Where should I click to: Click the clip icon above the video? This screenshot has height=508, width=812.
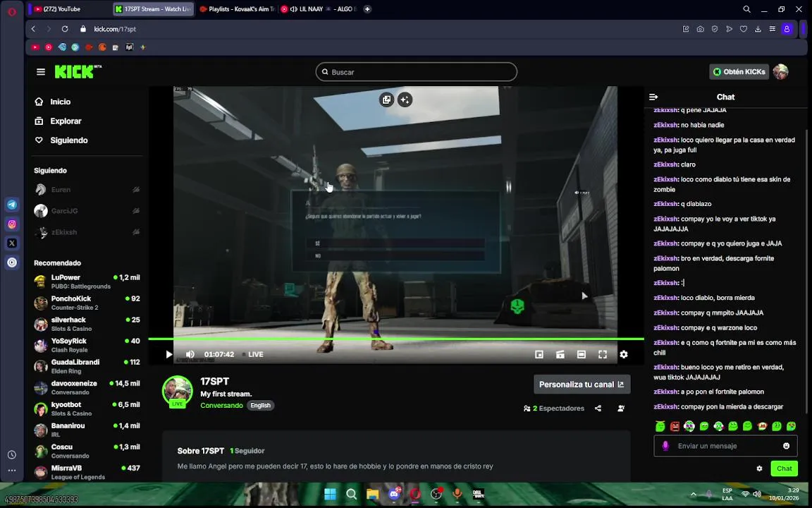point(386,99)
